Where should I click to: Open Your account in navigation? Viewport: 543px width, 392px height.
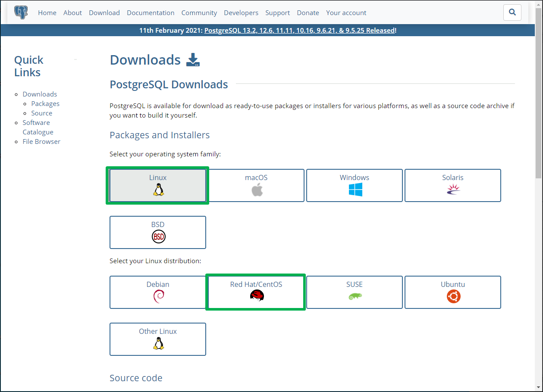[x=346, y=13]
